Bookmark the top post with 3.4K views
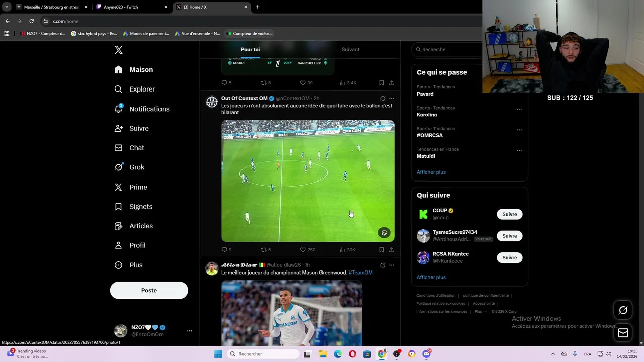Image resolution: width=644 pixels, height=362 pixels. pyautogui.click(x=382, y=83)
